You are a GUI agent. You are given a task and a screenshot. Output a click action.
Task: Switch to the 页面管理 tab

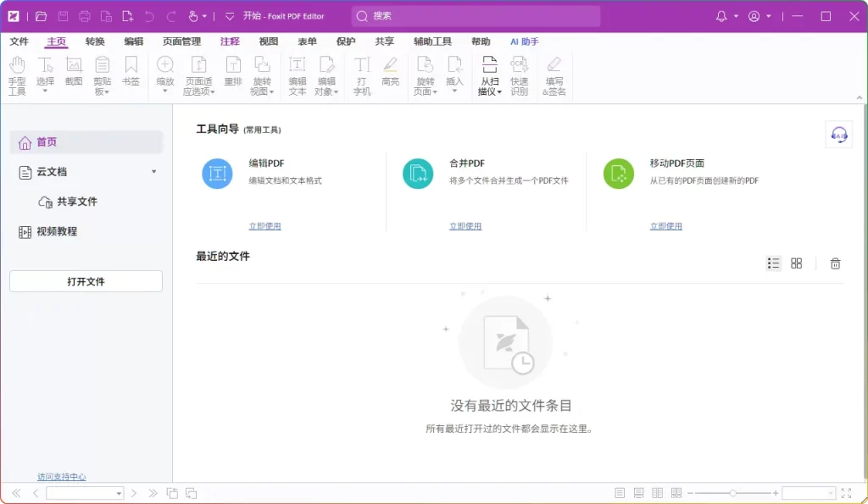[181, 42]
